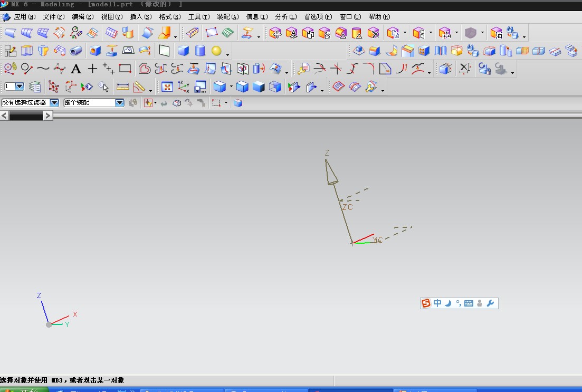The height and width of the screenshot is (392, 582).
Task: Open Layer Settings icon
Action: [x=35, y=87]
